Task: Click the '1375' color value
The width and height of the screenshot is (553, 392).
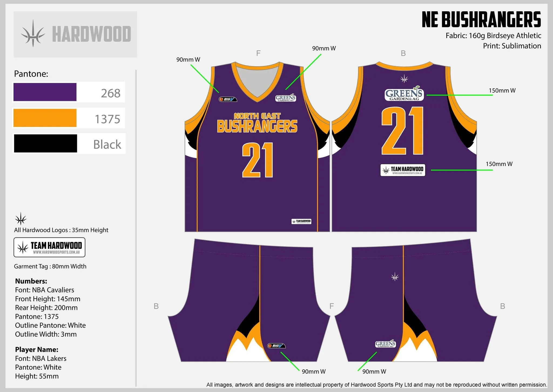Action: pyautogui.click(x=107, y=119)
